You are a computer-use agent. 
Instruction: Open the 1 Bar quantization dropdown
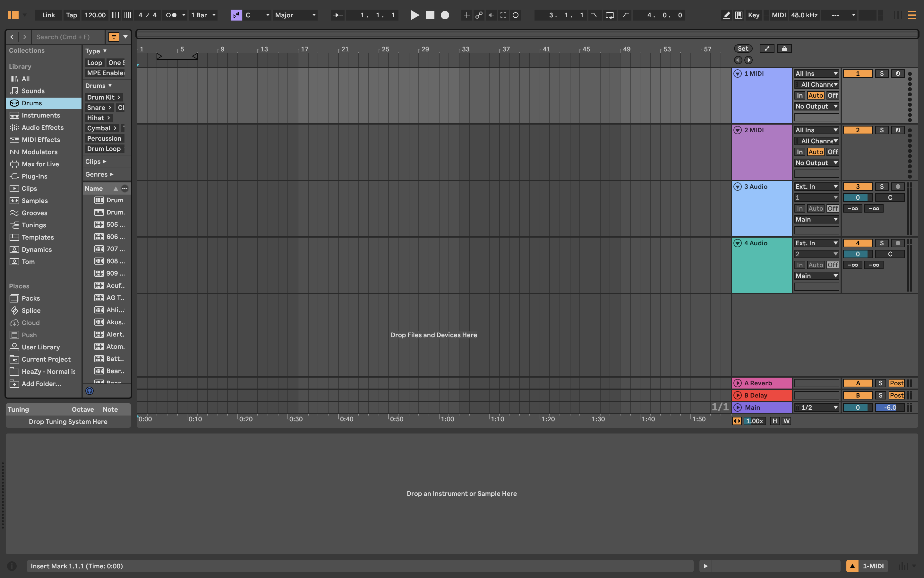203,15
